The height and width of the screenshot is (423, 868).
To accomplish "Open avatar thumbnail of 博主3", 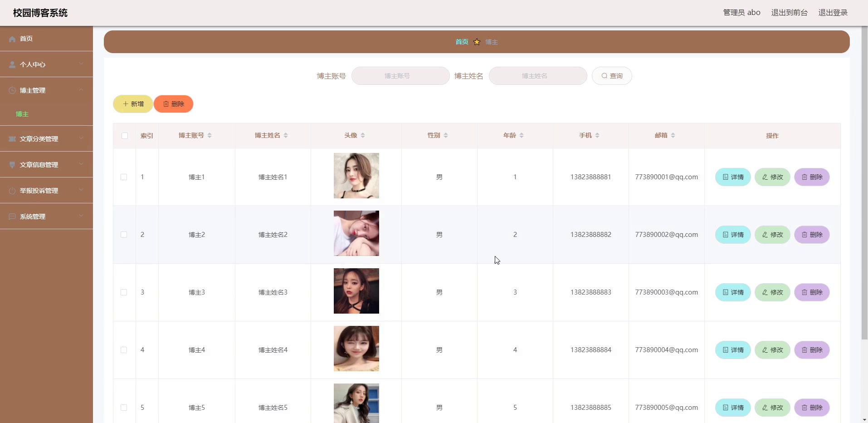I will point(356,291).
